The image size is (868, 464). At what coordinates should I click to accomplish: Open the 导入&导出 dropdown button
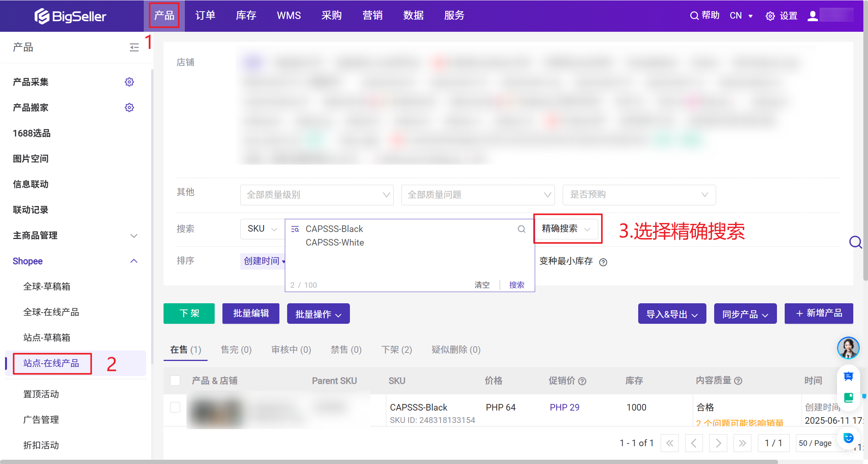(x=672, y=314)
